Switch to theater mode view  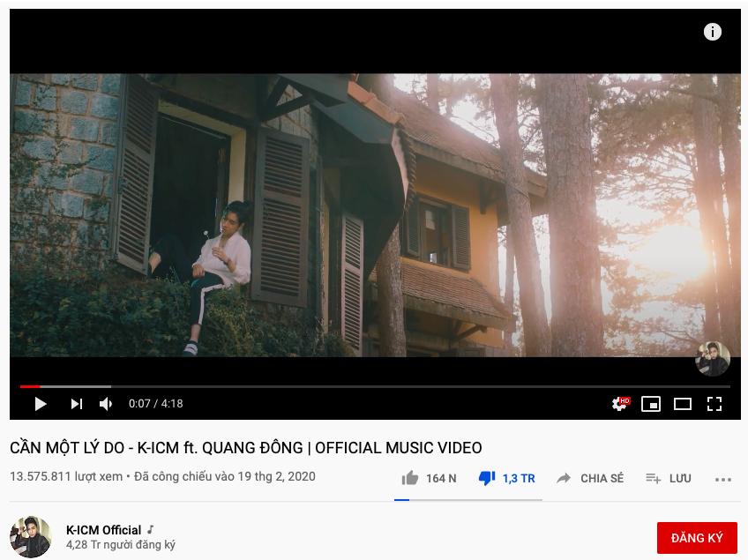pos(683,404)
